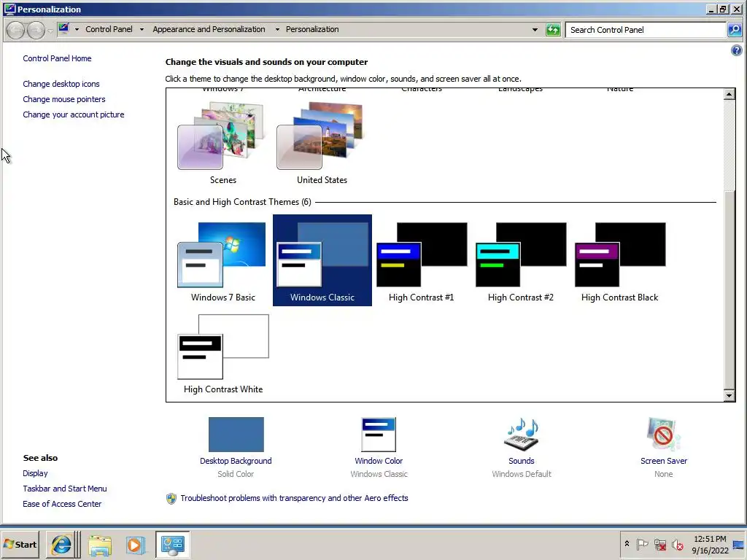Click the network status tray icon
The height and width of the screenshot is (560, 747).
coord(660,544)
